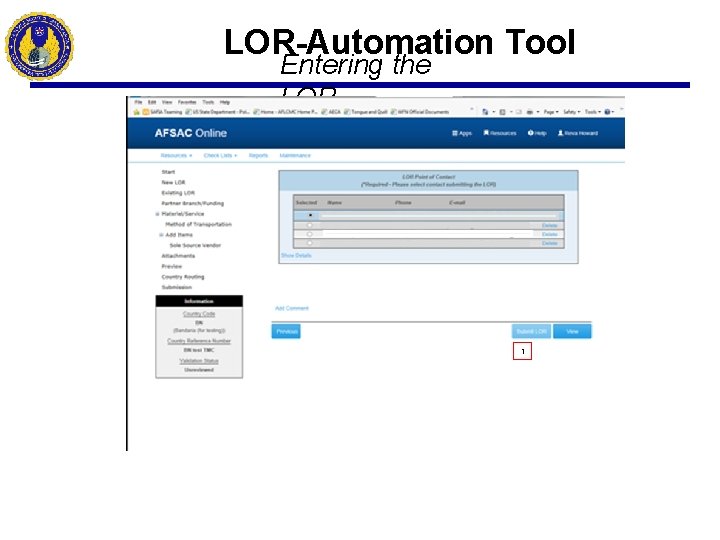
Task: Open the Edit menu
Action: click(x=152, y=102)
